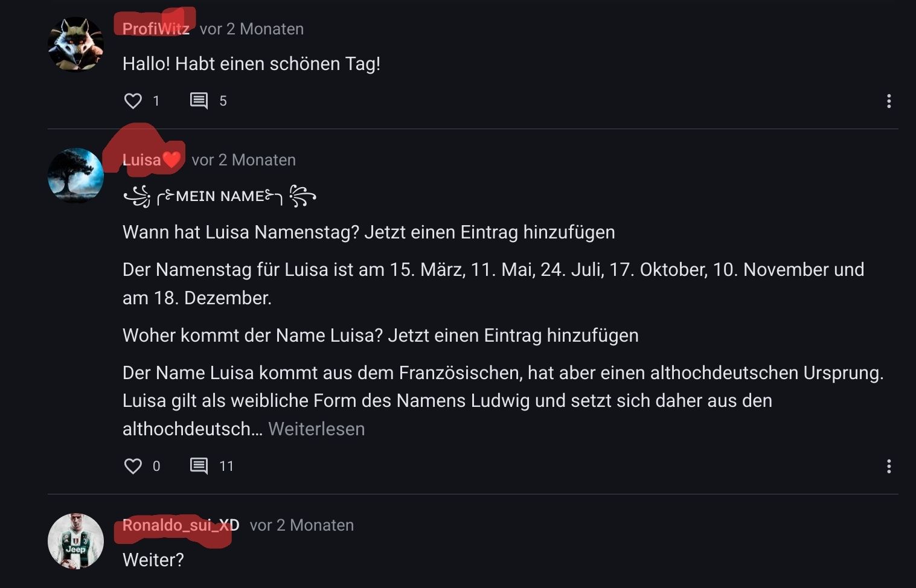Image resolution: width=916 pixels, height=588 pixels.
Task: Open three-dot menu for ProfiWitz's comment
Action: point(888,101)
